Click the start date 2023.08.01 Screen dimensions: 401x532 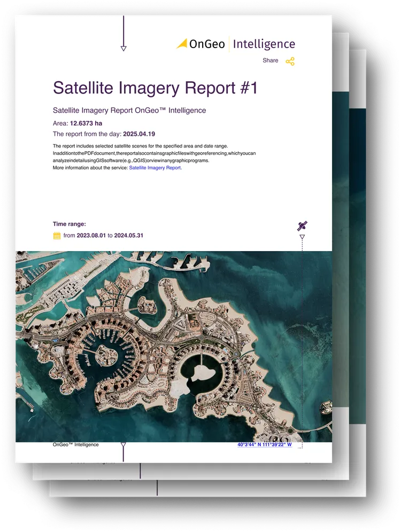tap(91, 236)
